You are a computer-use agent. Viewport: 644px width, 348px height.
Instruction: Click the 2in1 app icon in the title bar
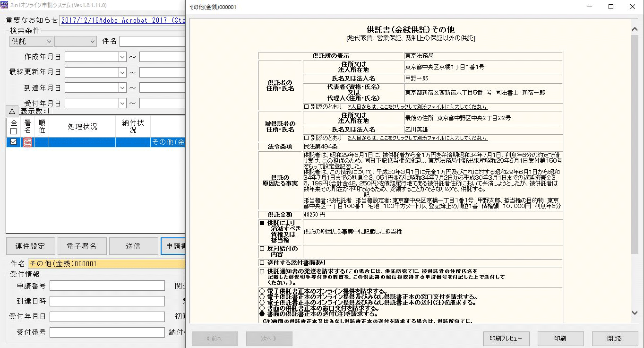[4, 5]
